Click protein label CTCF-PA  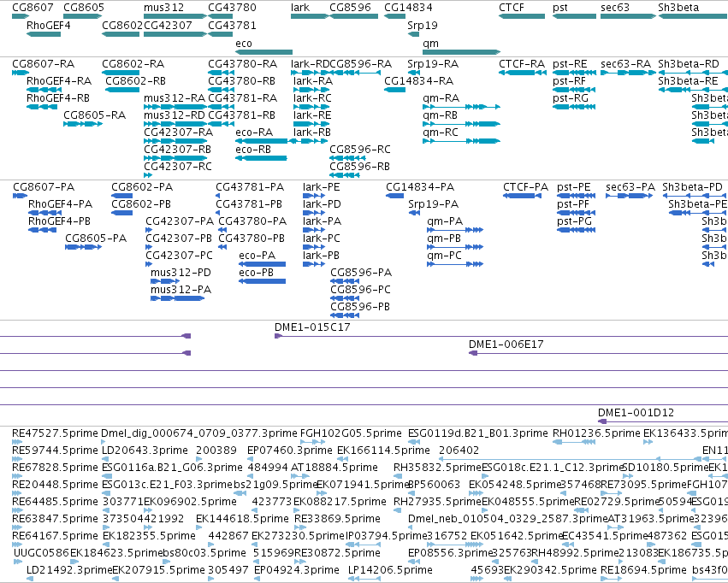point(525,187)
